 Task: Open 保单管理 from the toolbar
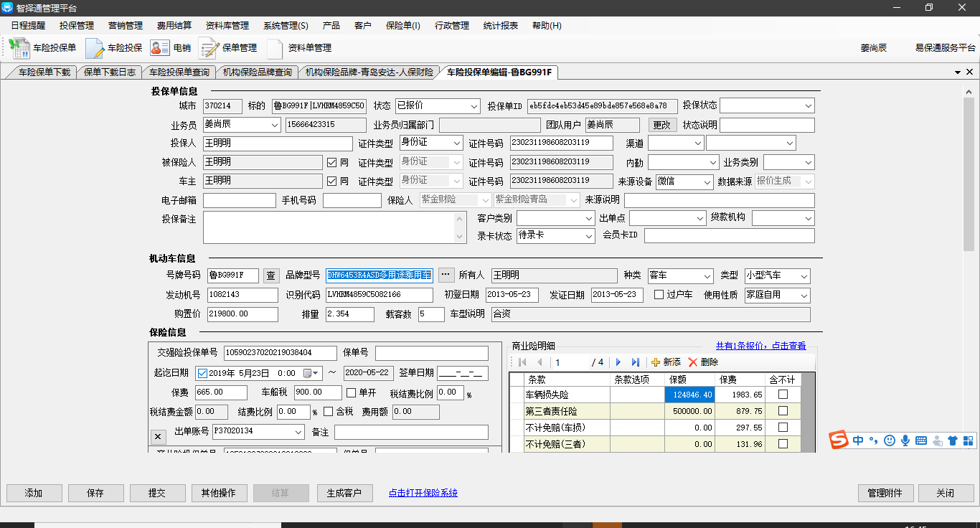pos(209,48)
